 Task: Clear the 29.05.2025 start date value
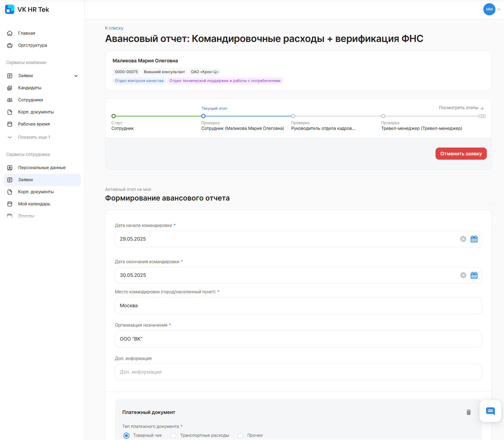[x=463, y=239]
